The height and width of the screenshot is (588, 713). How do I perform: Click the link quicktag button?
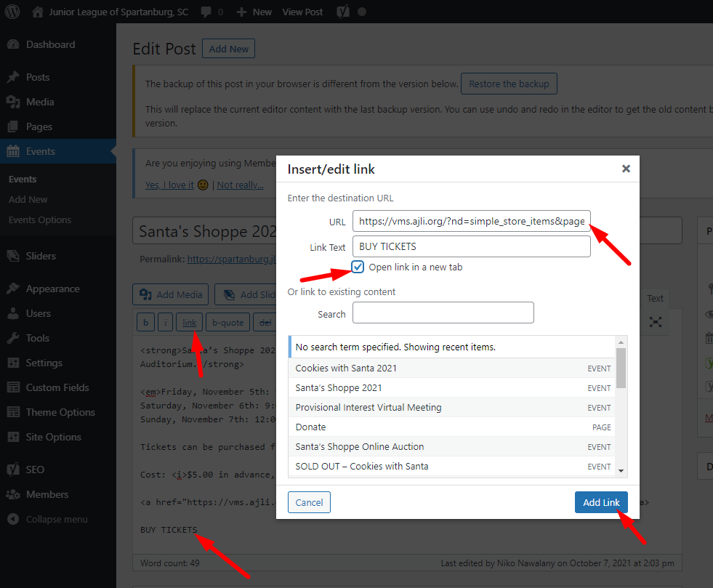[189, 322]
